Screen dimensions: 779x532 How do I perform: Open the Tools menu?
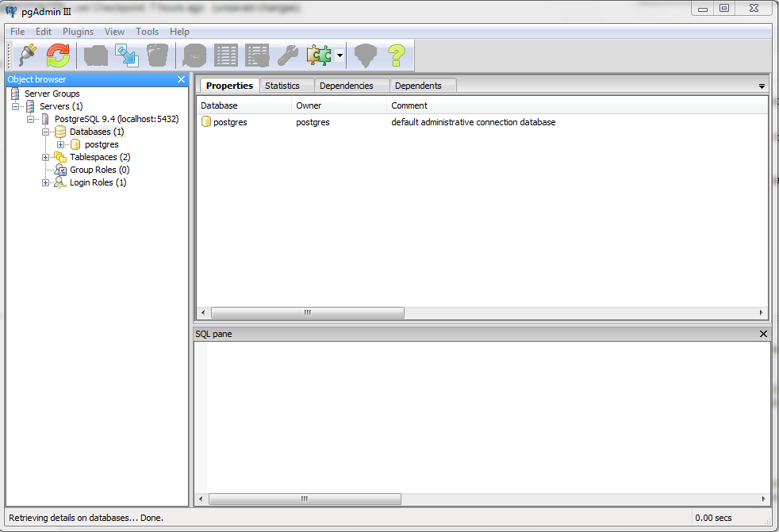[x=147, y=31]
